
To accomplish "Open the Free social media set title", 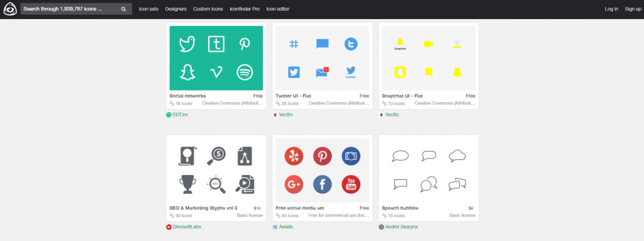I will pos(300,208).
